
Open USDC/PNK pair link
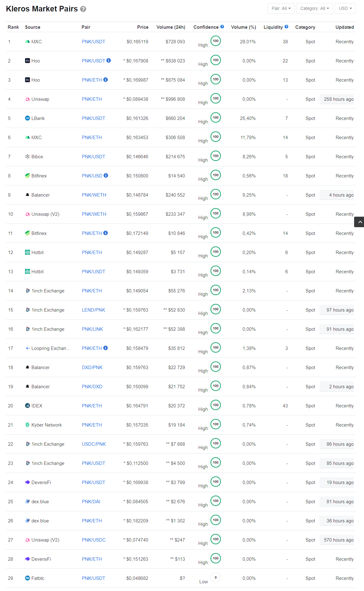coord(94,444)
